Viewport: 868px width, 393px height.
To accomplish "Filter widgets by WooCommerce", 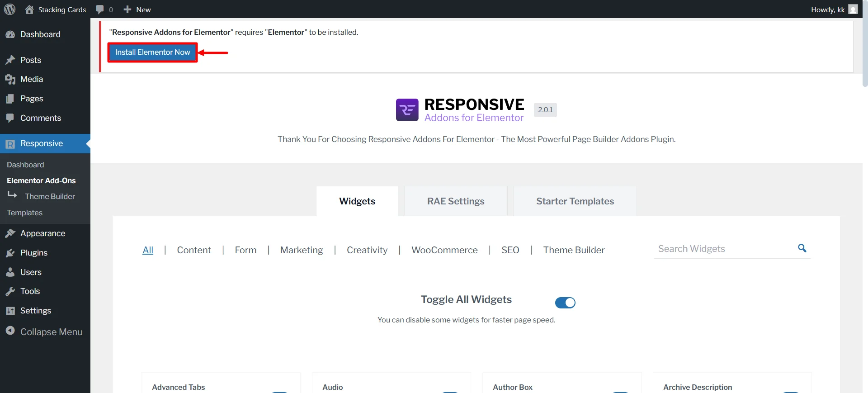I will tap(444, 250).
